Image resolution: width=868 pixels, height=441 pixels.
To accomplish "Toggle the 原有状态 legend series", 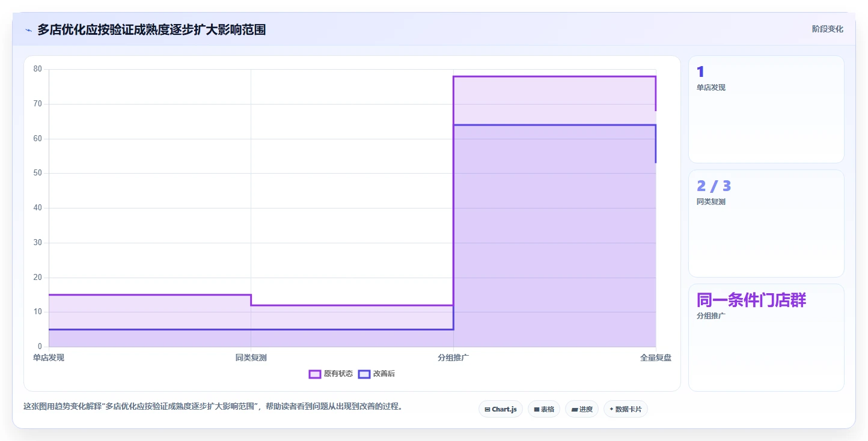I will tap(331, 374).
